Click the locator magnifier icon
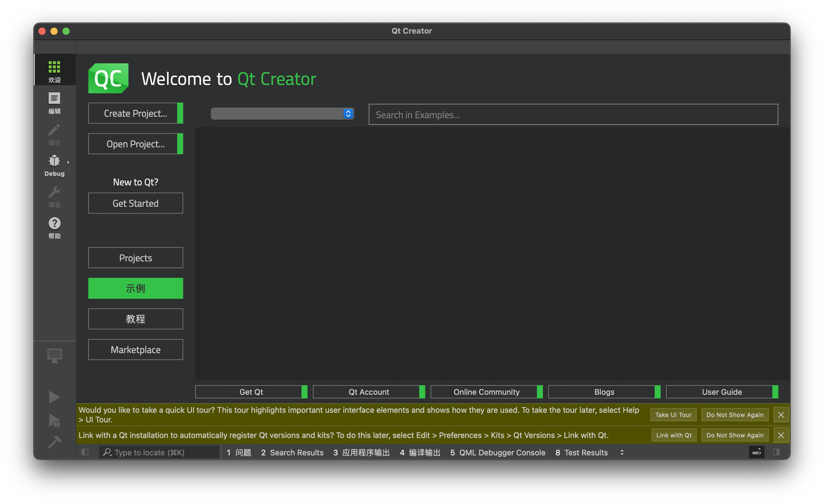Image resolution: width=824 pixels, height=504 pixels. coord(107,452)
